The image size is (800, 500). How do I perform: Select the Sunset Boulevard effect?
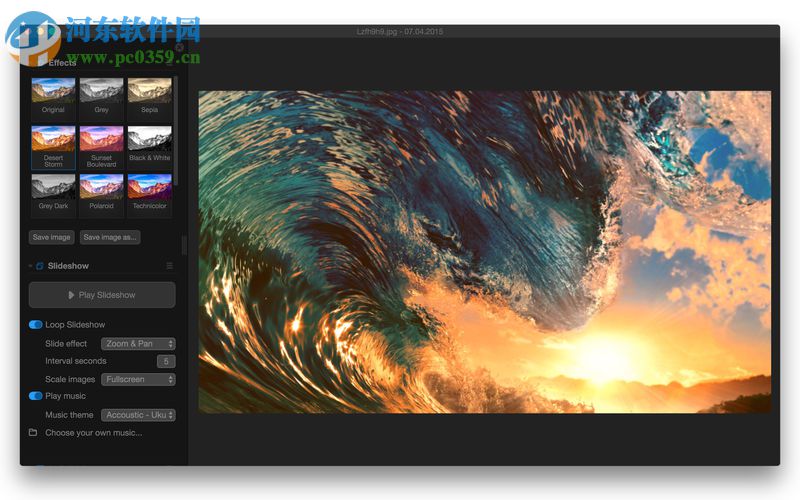click(x=102, y=147)
